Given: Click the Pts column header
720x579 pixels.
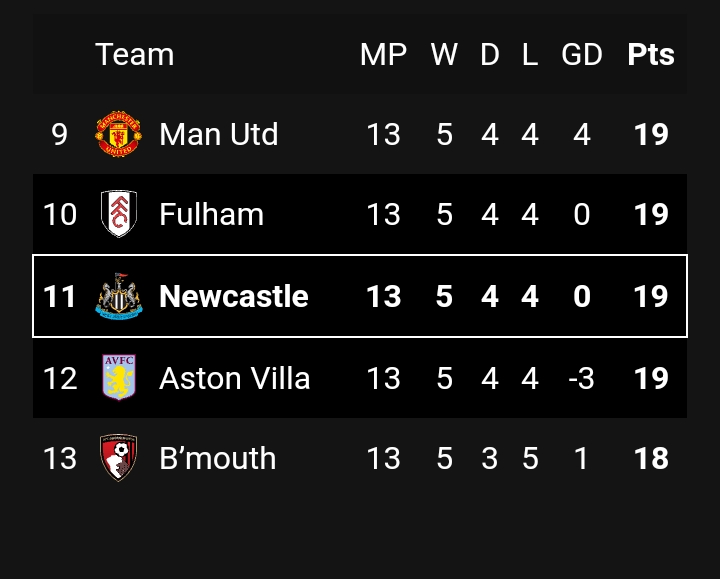Looking at the screenshot, I should [x=651, y=55].
